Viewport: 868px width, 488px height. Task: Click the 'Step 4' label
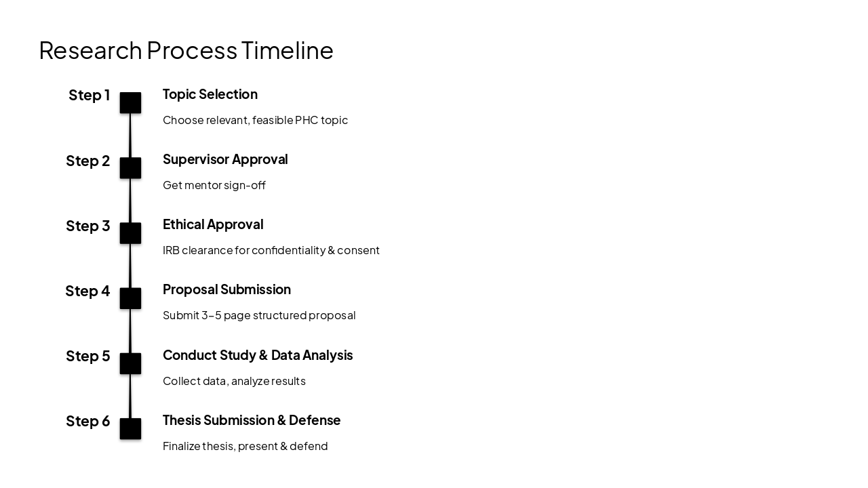pos(87,291)
